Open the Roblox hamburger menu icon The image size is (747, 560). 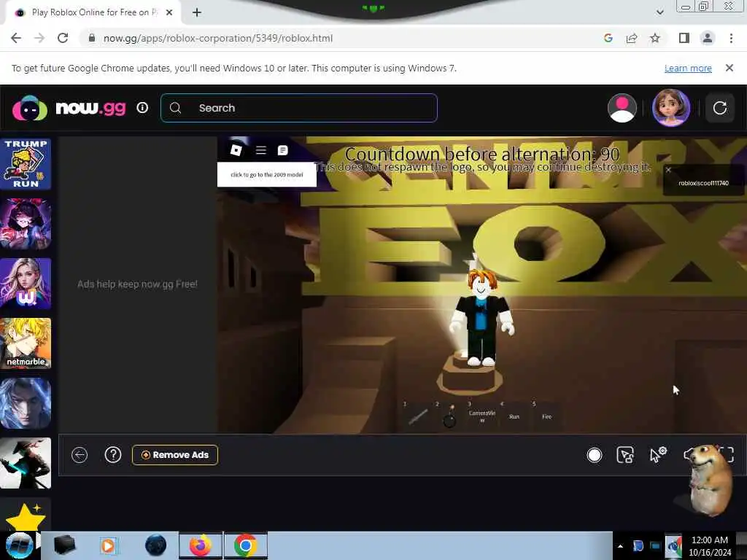coord(260,150)
